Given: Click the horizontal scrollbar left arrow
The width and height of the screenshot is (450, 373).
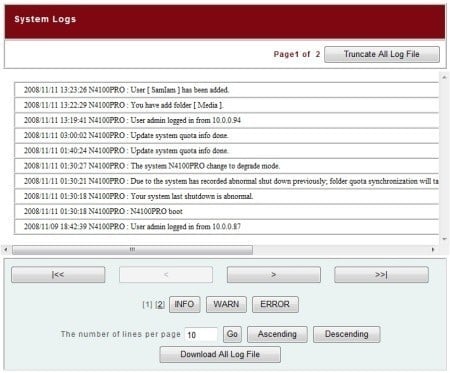Looking at the screenshot, I should (x=6, y=250).
